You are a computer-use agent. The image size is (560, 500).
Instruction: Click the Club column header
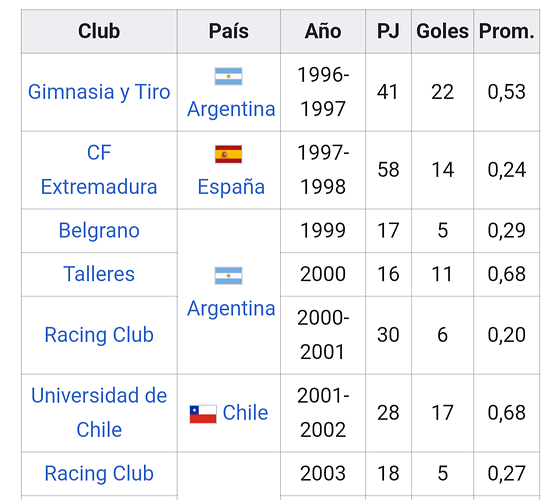pyautogui.click(x=99, y=31)
